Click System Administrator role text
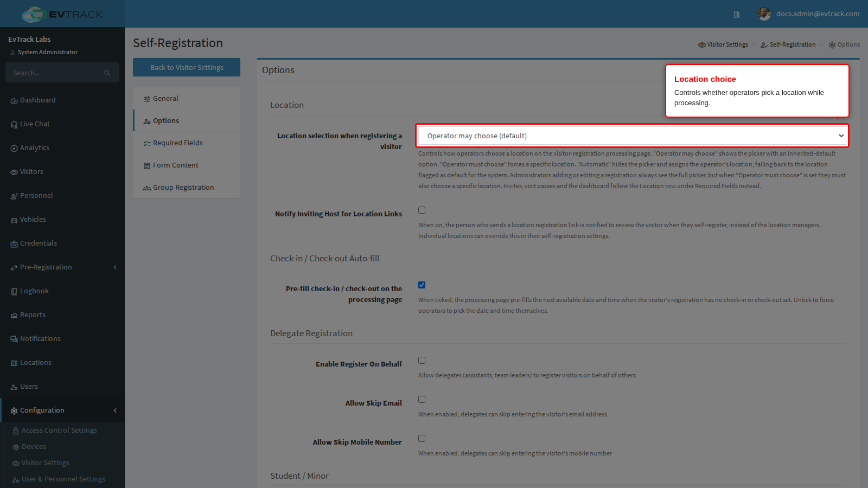Image resolution: width=868 pixels, height=488 pixels. [x=48, y=52]
